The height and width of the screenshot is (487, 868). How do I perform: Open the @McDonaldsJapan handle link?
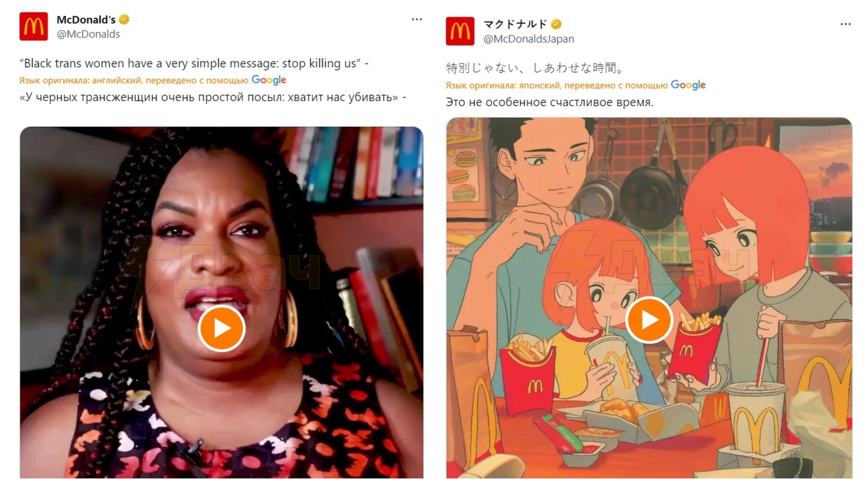coord(529,39)
